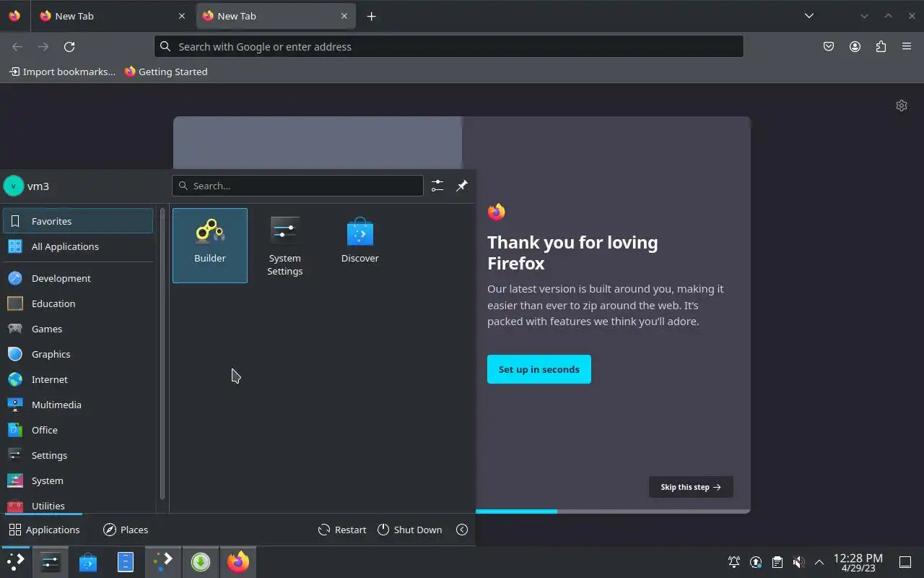Screen dimensions: 924x578
Task: Open the System category
Action: 78,480
